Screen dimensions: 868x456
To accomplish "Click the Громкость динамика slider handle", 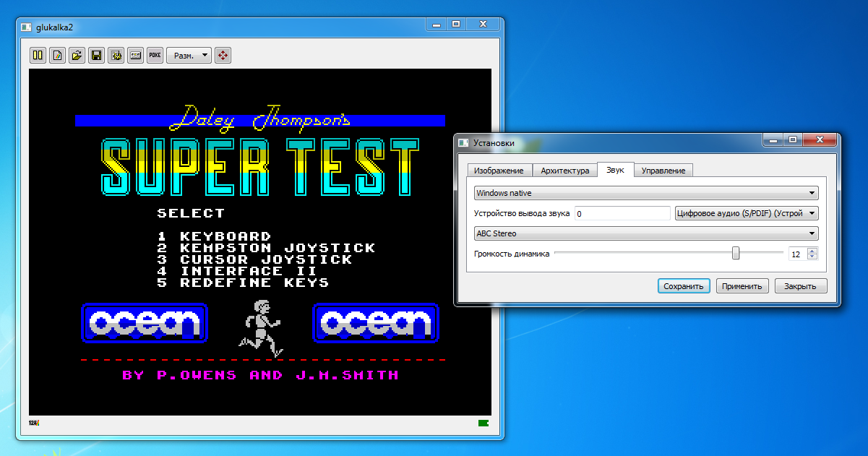I will [736, 253].
